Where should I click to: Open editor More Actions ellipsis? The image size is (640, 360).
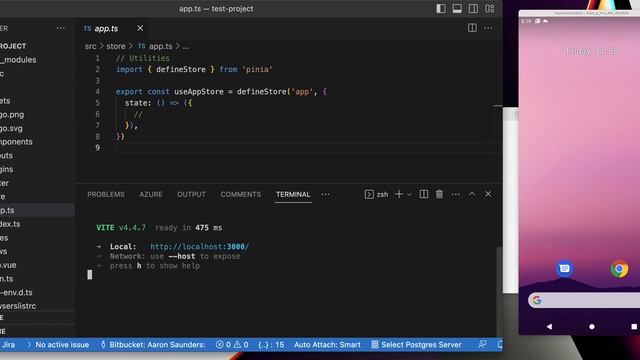(488, 28)
